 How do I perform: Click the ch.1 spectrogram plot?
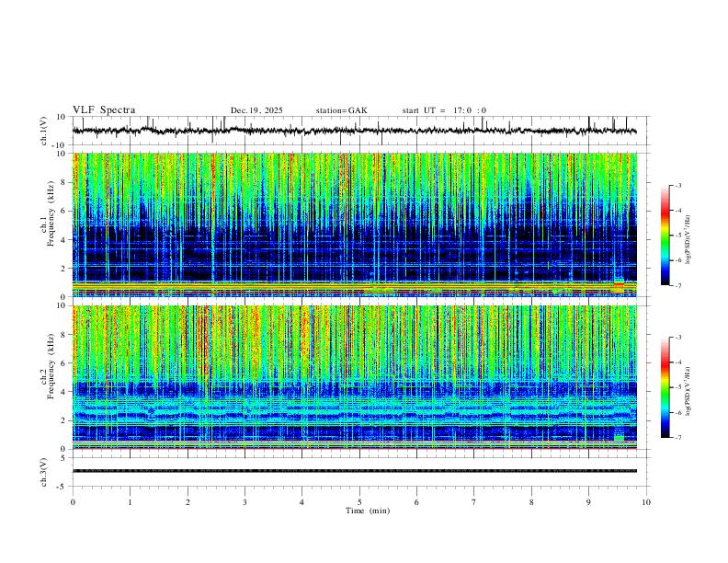(x=355, y=224)
